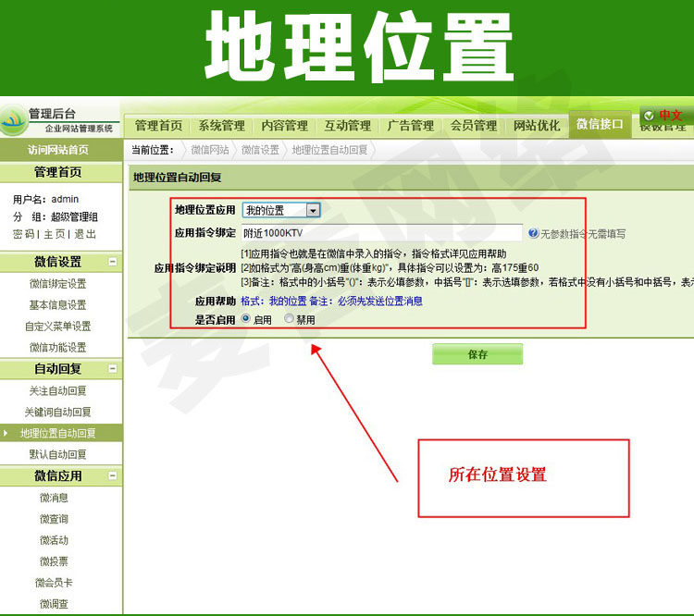Collapse the 微信应用 sidebar section

(113, 475)
